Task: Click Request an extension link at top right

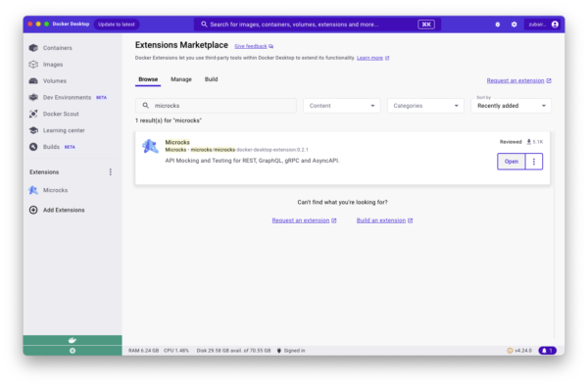Action: pos(518,80)
